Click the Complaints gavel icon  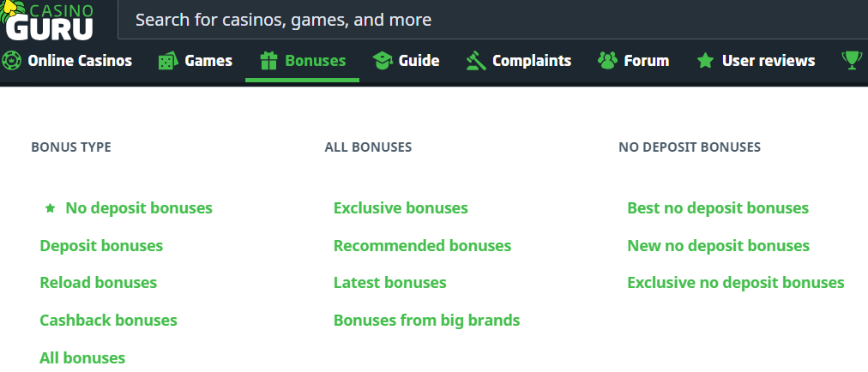[x=475, y=61]
